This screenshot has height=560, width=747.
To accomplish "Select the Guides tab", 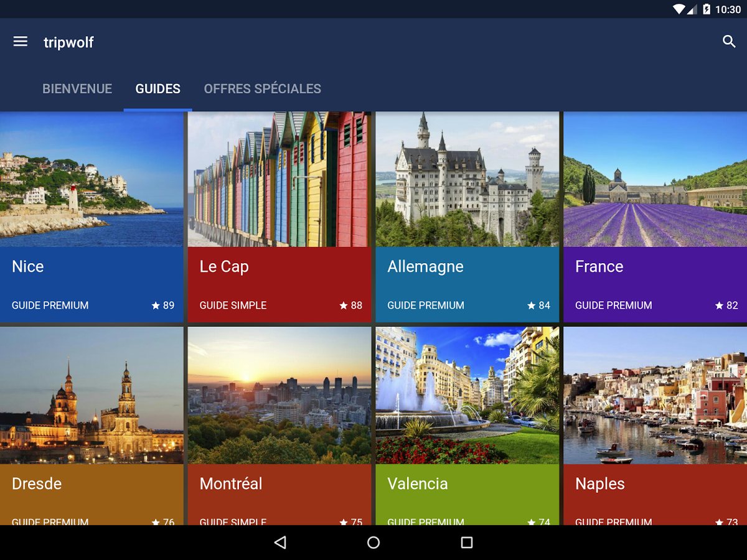I will (158, 89).
